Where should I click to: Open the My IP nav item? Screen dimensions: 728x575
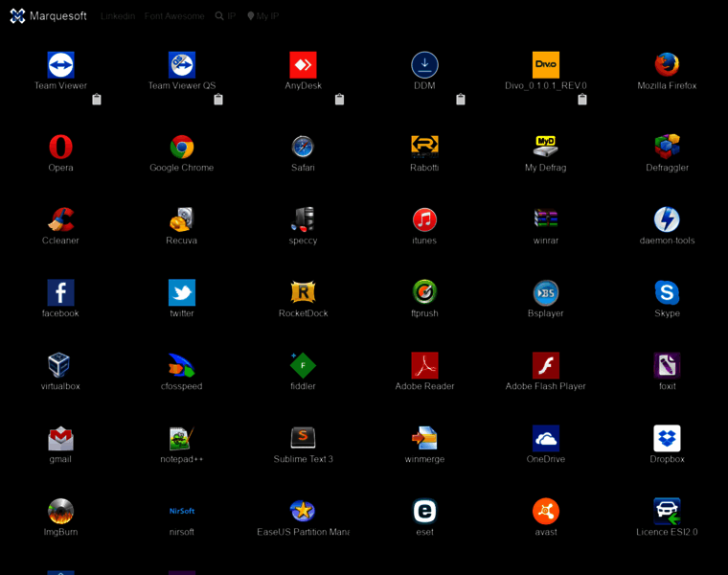coord(262,16)
